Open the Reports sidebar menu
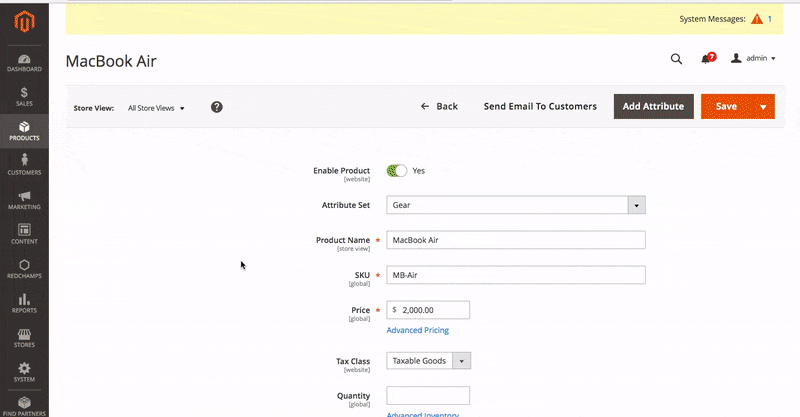Viewport: 800px width, 417px height. [x=24, y=303]
